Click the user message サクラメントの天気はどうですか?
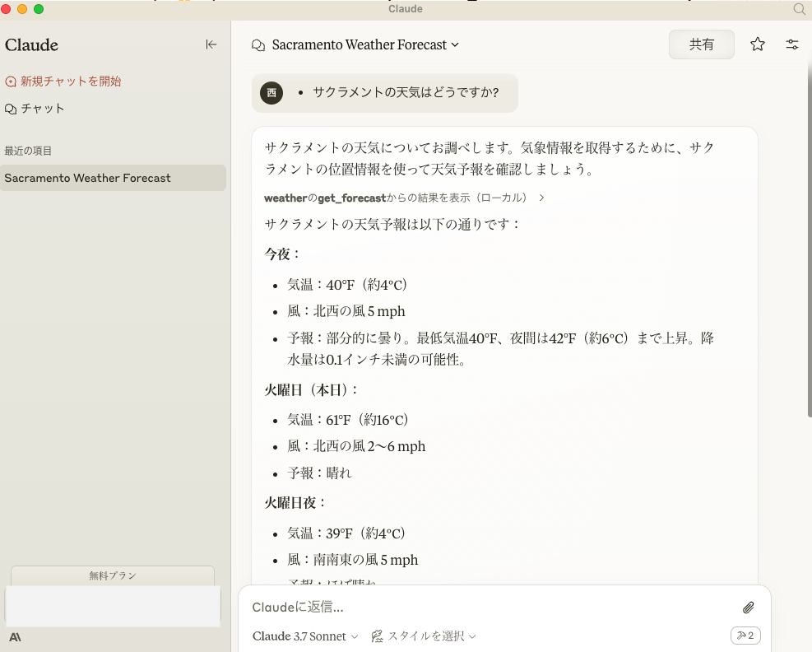 tap(406, 92)
